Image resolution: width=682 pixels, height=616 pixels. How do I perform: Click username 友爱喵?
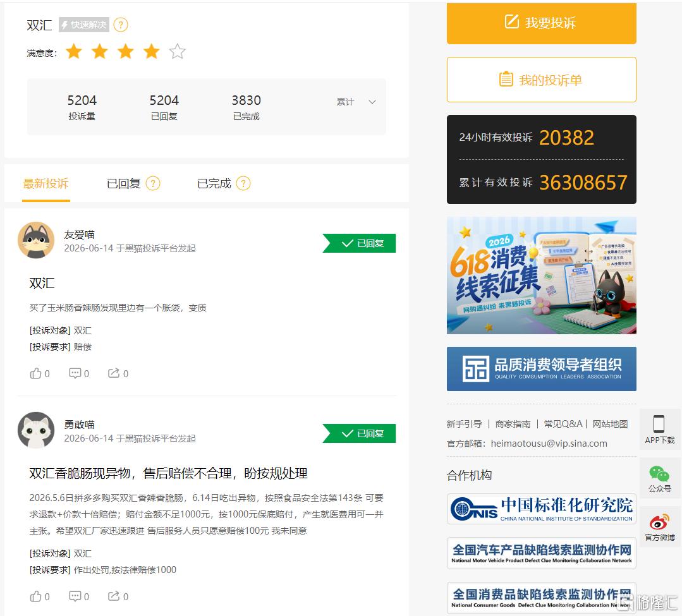[79, 235]
